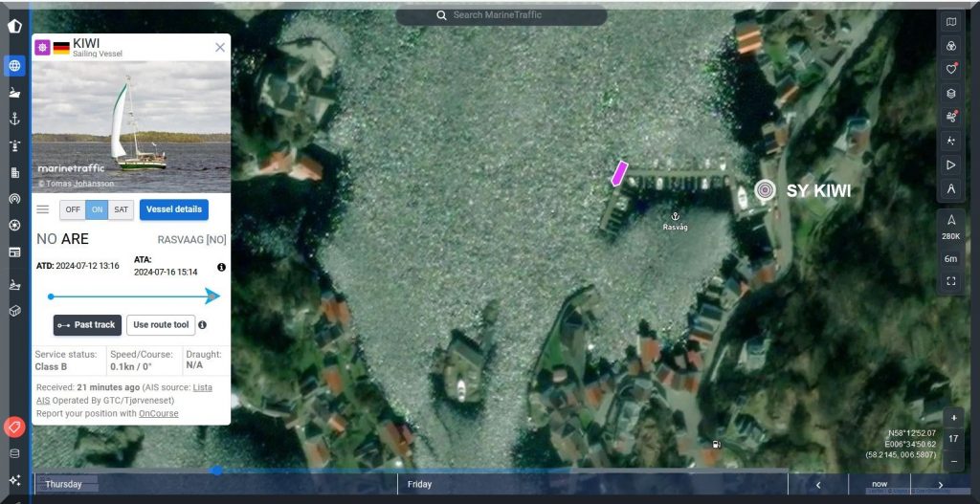Click the map layers stack icon
The height and width of the screenshot is (504, 980).
point(951,94)
